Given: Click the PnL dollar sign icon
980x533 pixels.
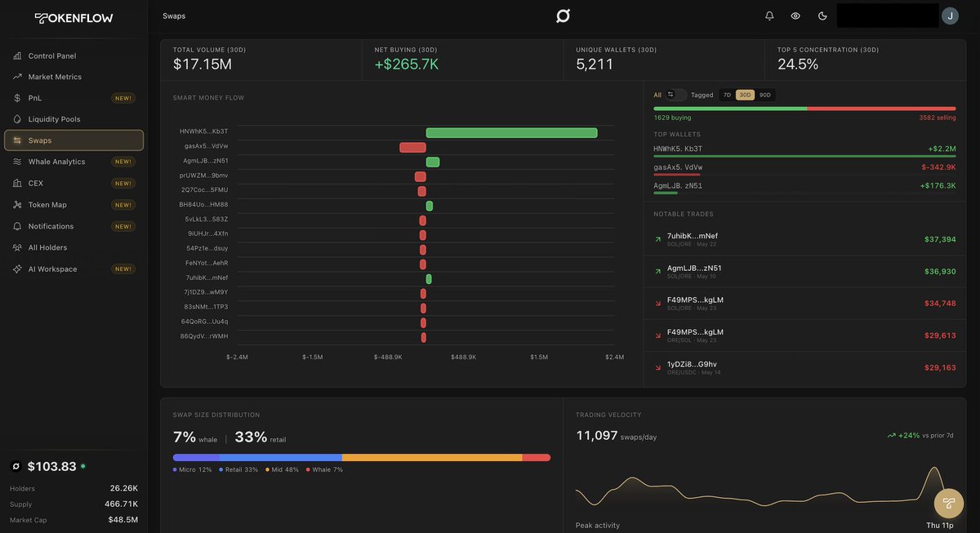Looking at the screenshot, I should point(17,98).
